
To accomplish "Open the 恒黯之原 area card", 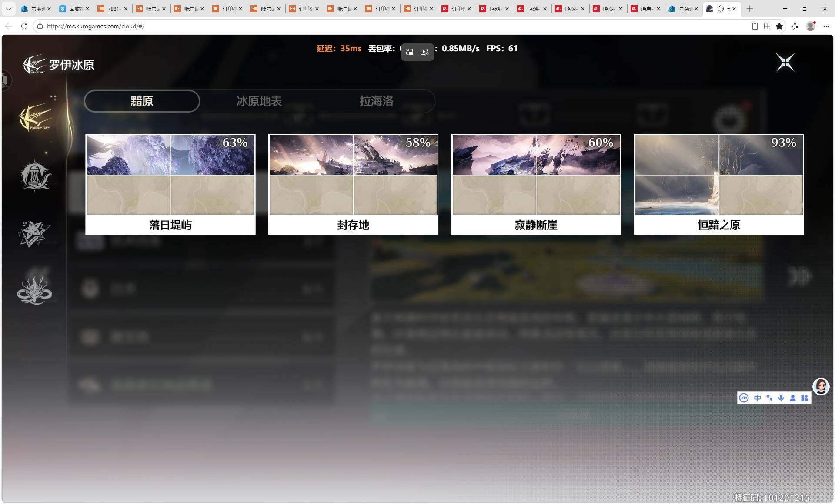I will pos(719,184).
